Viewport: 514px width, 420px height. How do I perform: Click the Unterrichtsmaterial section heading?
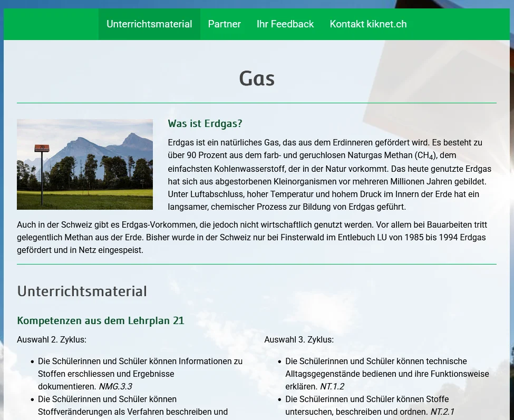click(x=82, y=291)
